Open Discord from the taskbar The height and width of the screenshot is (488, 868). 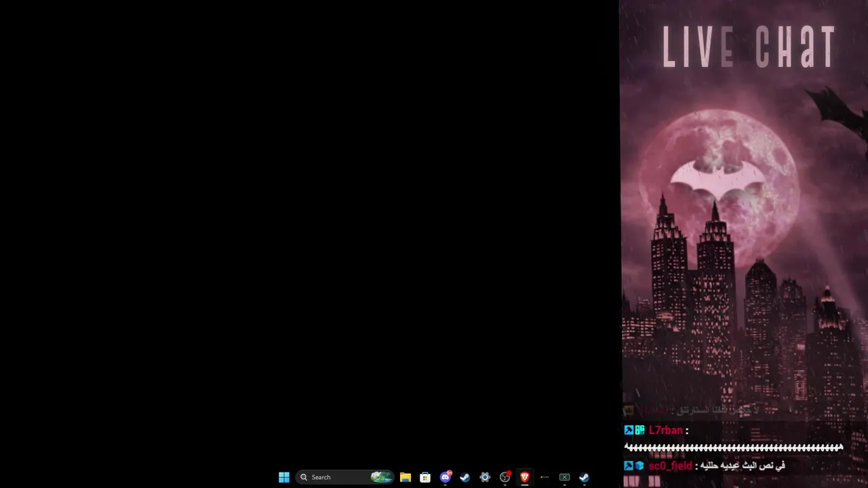(x=446, y=477)
